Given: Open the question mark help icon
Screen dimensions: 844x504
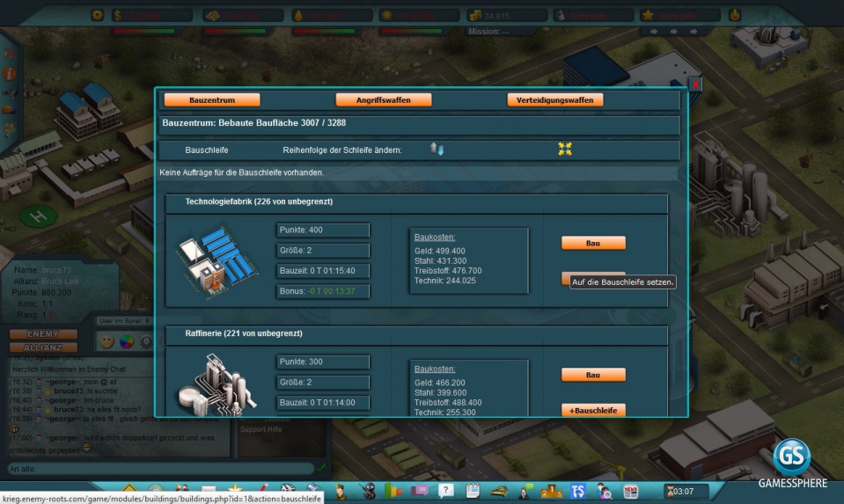Looking at the screenshot, I should (445, 491).
